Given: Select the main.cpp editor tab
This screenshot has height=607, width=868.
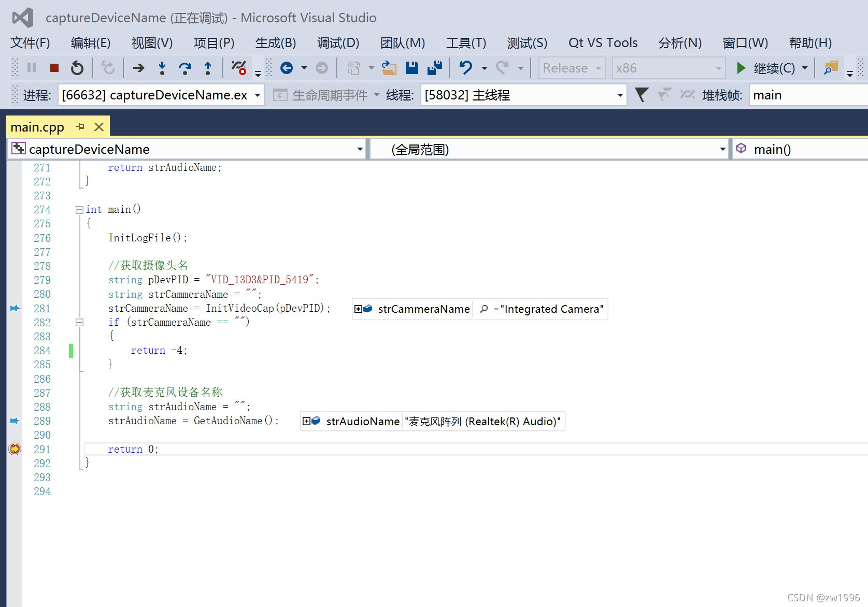Looking at the screenshot, I should click(37, 127).
